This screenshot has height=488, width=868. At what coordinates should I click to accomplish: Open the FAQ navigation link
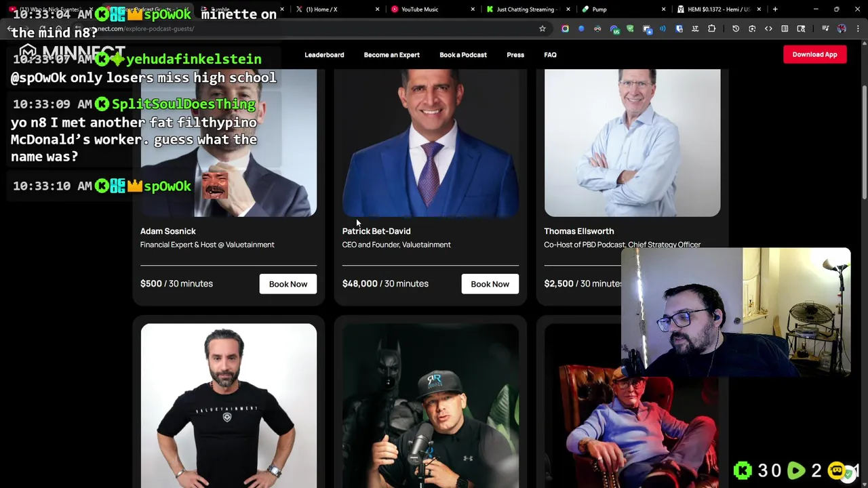pos(550,55)
